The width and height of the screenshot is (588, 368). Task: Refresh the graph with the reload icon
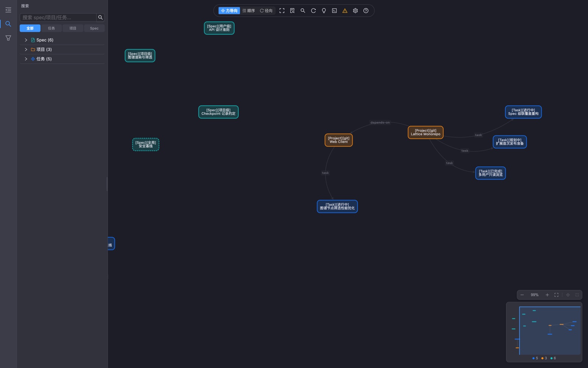click(313, 11)
